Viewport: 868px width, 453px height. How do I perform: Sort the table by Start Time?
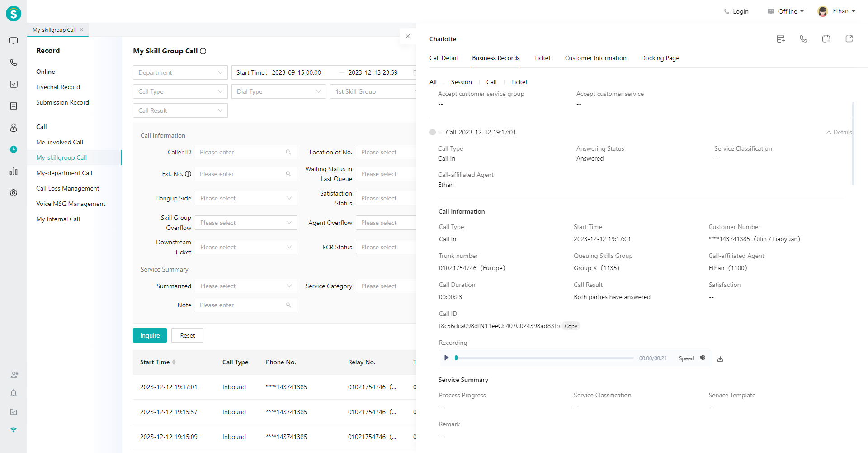174,362
